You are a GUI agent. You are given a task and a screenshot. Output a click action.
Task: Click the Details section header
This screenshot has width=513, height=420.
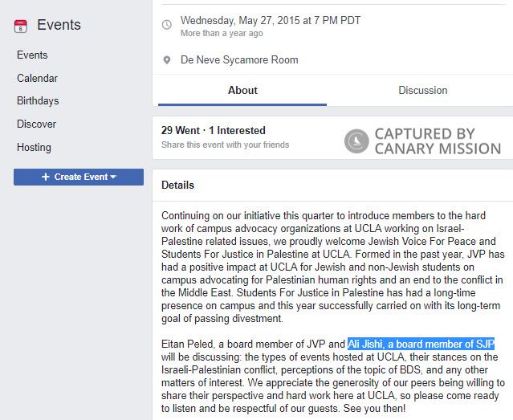tap(177, 185)
